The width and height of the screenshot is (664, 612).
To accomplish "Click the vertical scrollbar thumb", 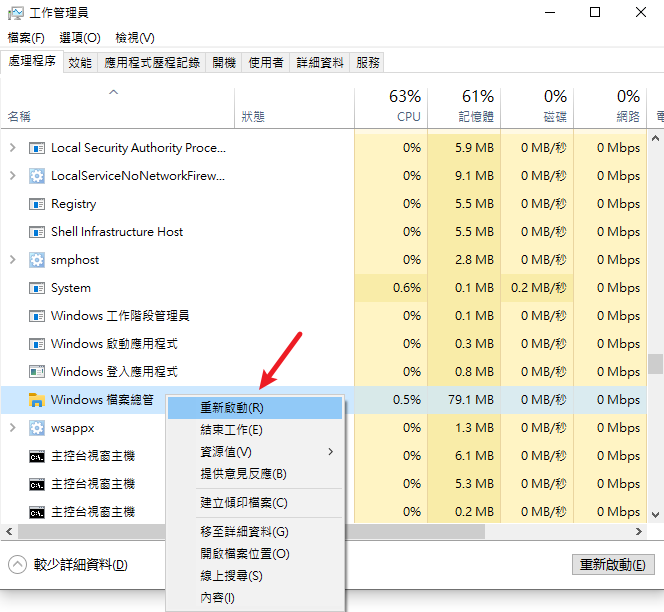I will [x=655, y=364].
